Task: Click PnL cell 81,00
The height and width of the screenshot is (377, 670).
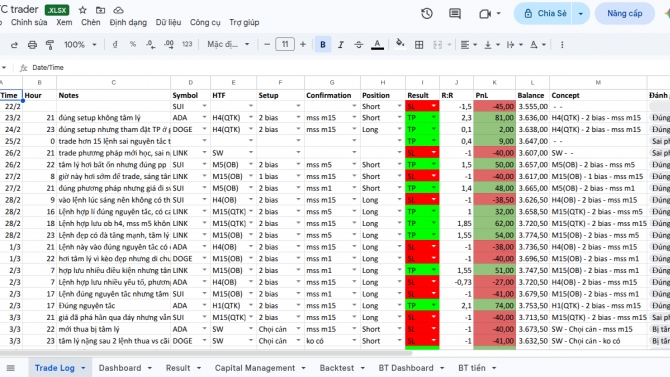Action: pos(494,118)
